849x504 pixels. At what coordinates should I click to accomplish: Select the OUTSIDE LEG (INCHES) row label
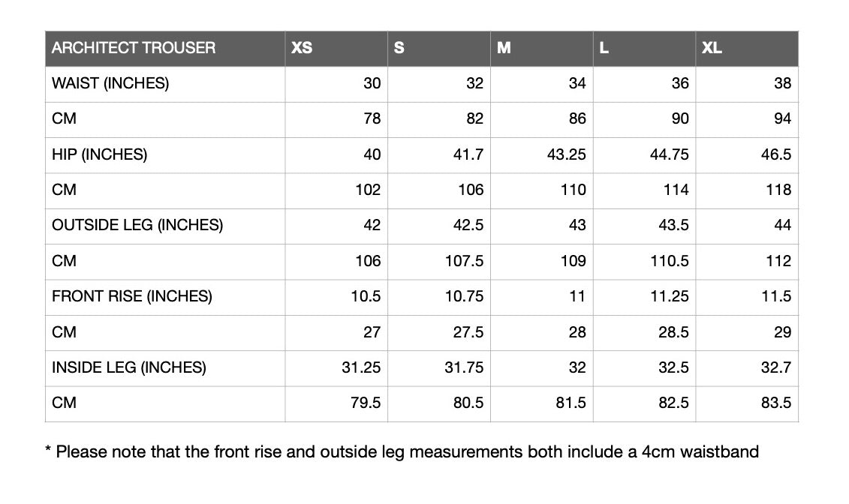(x=137, y=226)
